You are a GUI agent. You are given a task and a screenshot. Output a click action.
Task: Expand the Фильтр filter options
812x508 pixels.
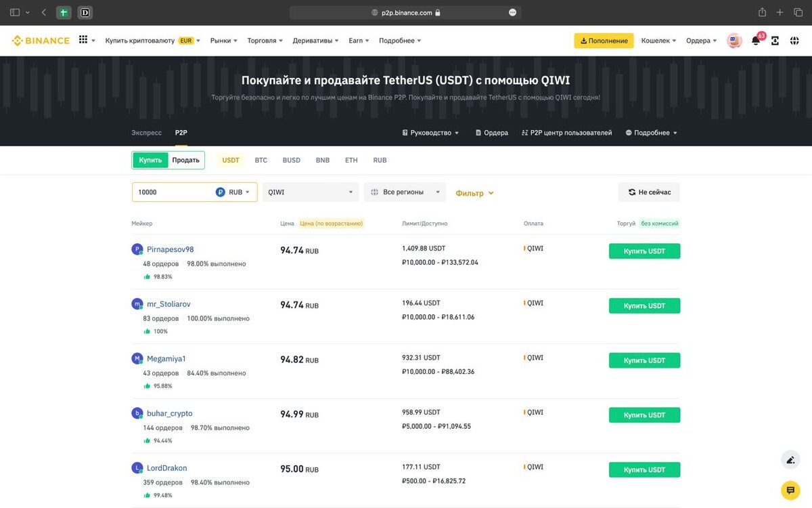pyautogui.click(x=474, y=193)
